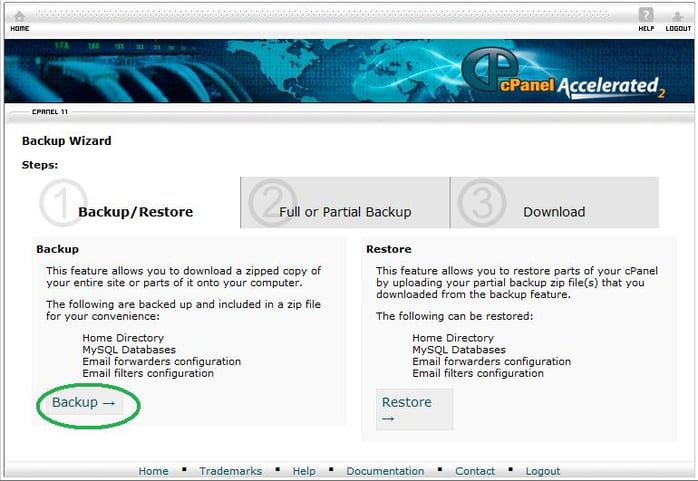The height and width of the screenshot is (481, 698).
Task: Click the HELP label in top bar
Action: point(646,28)
